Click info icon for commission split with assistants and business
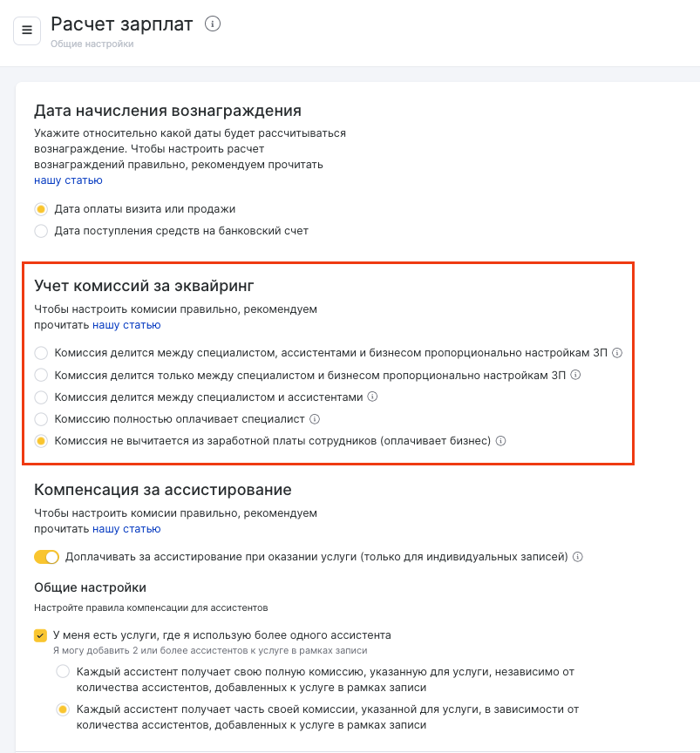Viewport: 700px width, 753px height. (617, 353)
